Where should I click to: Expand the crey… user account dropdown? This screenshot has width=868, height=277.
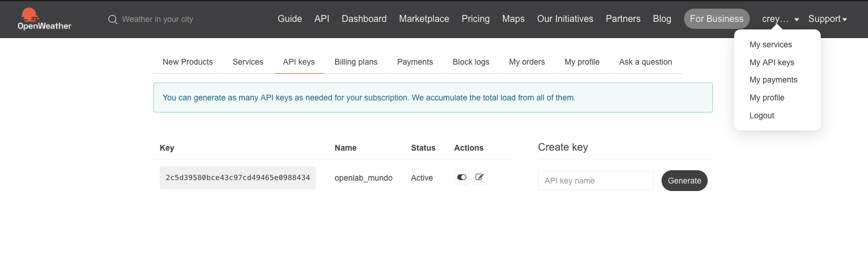780,19
